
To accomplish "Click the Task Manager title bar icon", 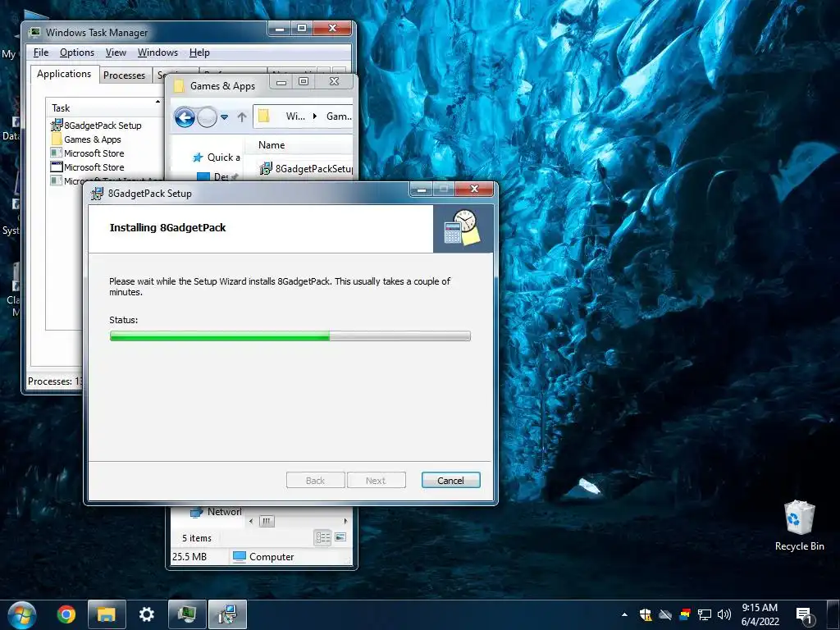I will coord(34,32).
